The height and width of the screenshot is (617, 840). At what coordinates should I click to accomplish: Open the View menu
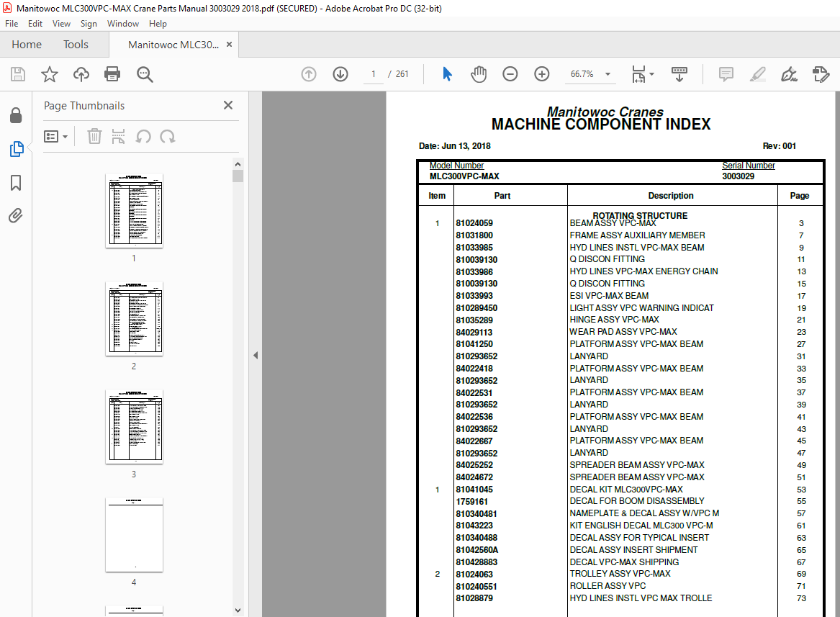pos(61,24)
